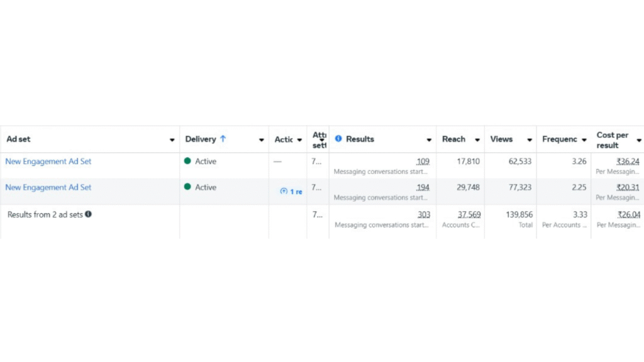The image size is (644, 362).
Task: Click info icon next to ad sets summary
Action: [x=89, y=214]
